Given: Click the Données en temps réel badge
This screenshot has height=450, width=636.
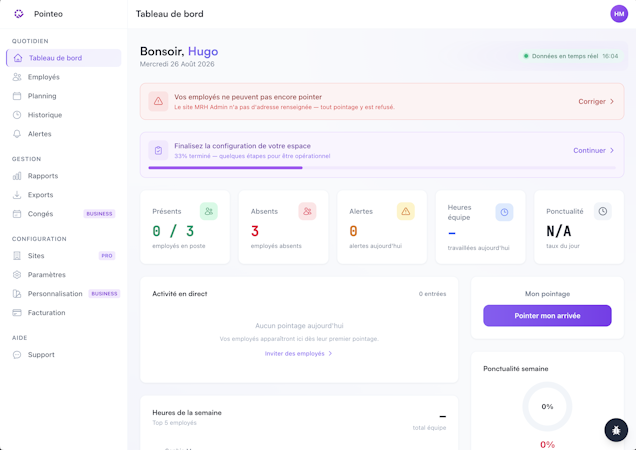Looking at the screenshot, I should (x=571, y=56).
